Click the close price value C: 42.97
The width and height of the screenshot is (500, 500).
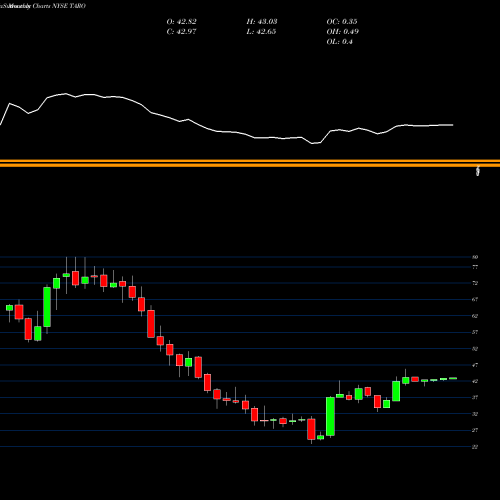click(181, 32)
